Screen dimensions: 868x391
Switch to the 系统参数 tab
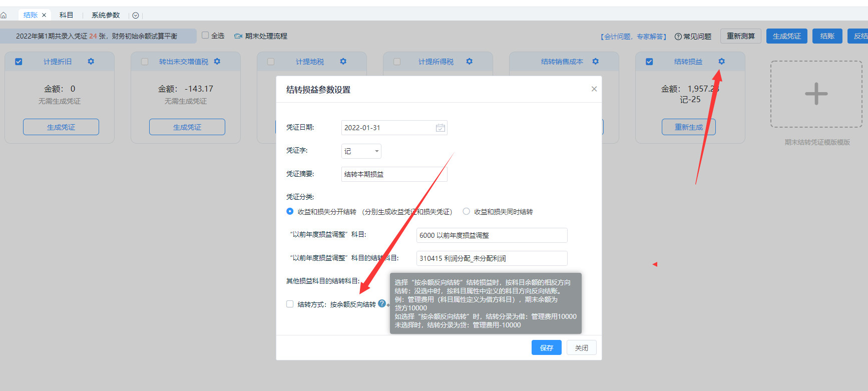pos(106,15)
